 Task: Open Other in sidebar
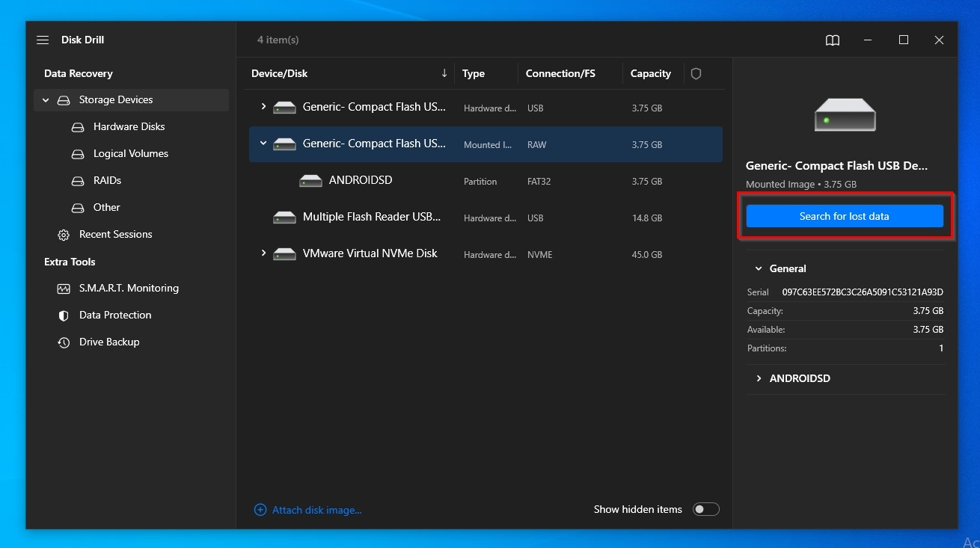pyautogui.click(x=107, y=208)
